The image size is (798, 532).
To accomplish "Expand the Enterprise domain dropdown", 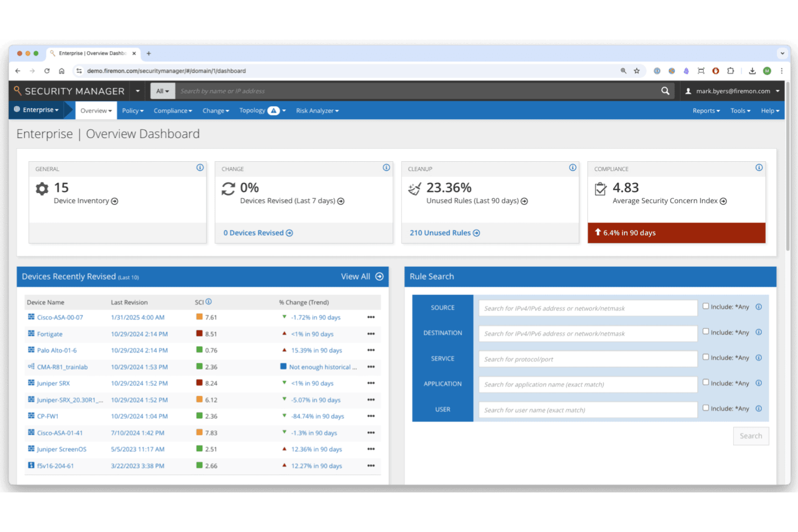I will [37, 110].
